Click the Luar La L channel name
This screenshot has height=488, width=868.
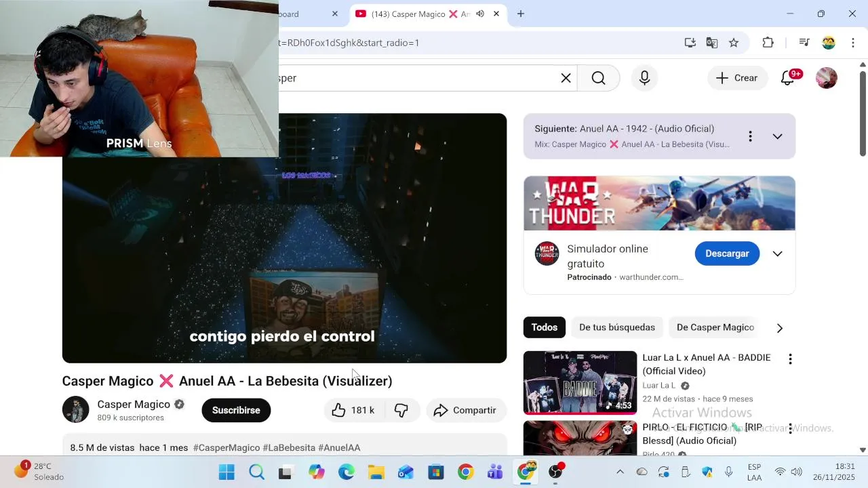pyautogui.click(x=659, y=386)
